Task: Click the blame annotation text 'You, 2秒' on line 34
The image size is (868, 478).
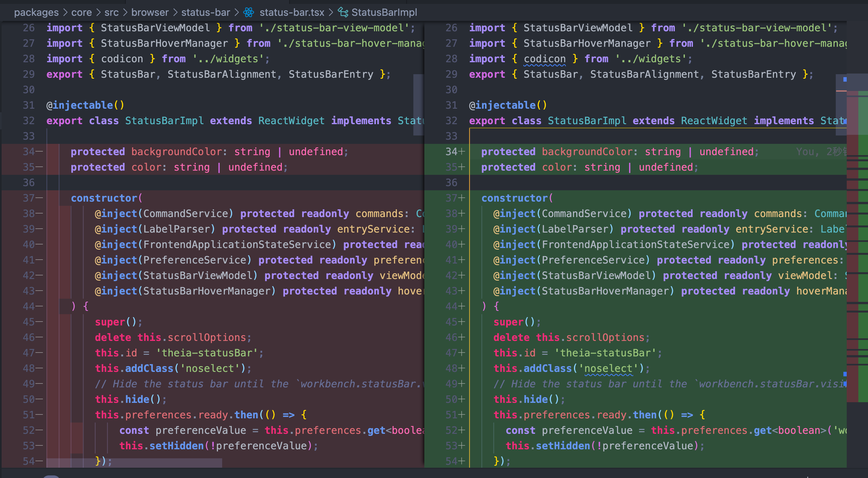Action: point(821,152)
